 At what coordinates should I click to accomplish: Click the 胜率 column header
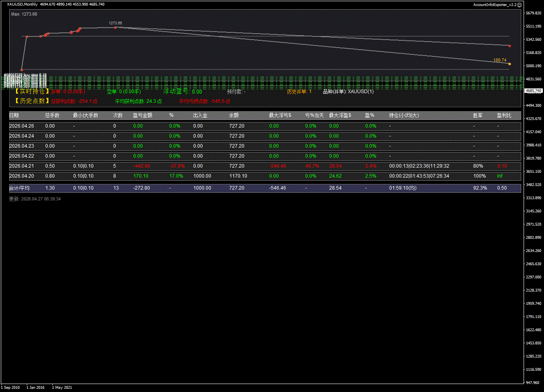coord(478,115)
